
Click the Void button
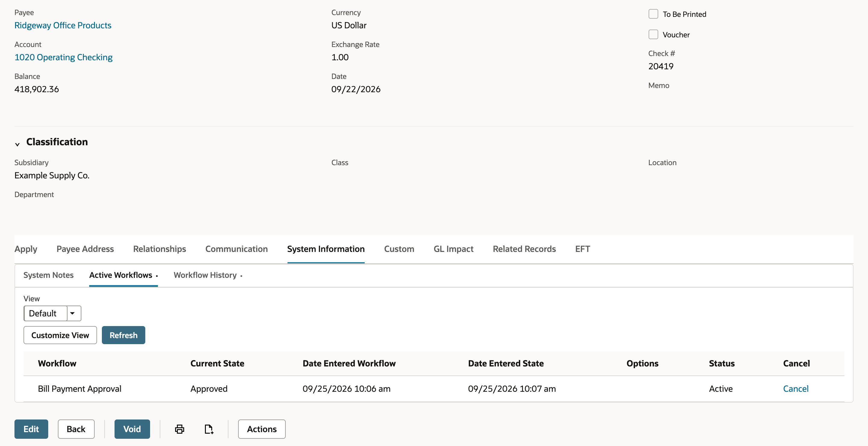click(132, 429)
